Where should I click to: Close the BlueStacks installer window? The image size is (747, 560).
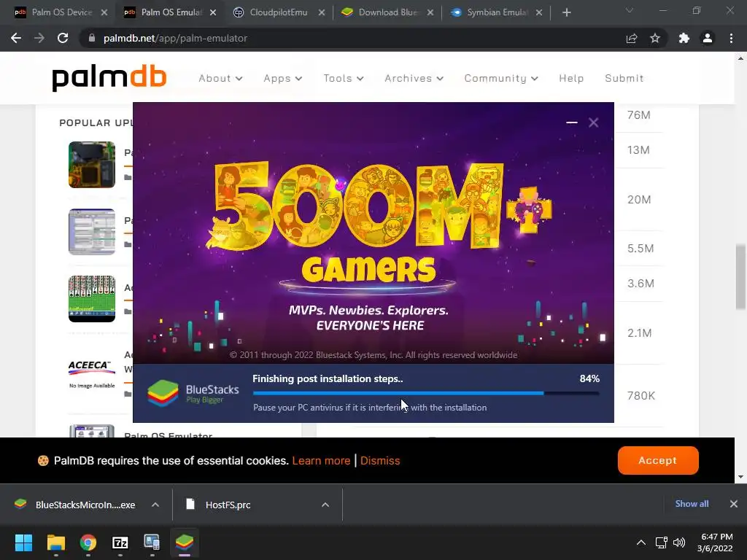(x=594, y=122)
